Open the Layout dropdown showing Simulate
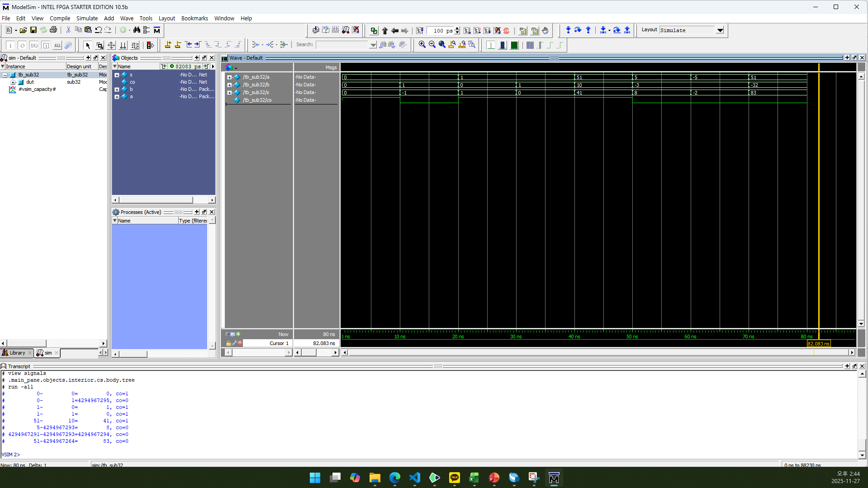 tap(720, 30)
